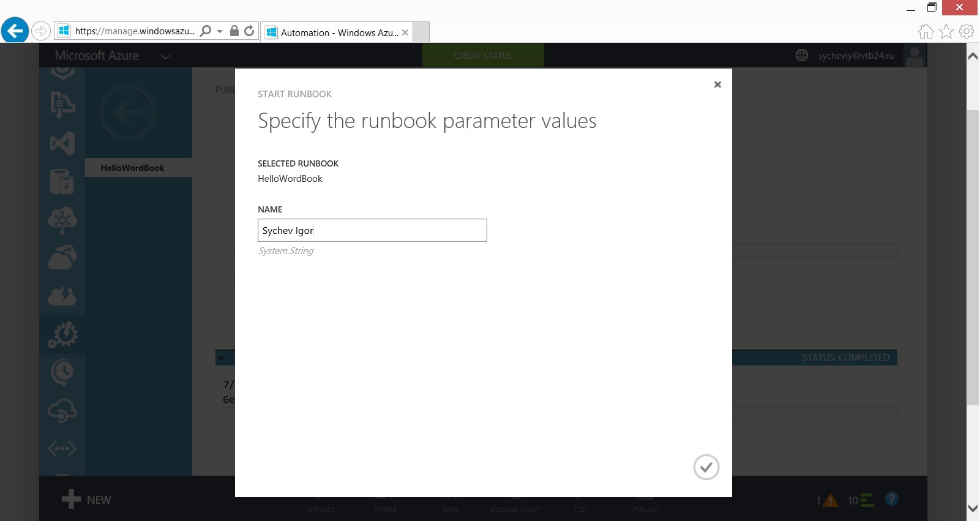Click the System.String type hint
980x521 pixels.
coord(286,251)
